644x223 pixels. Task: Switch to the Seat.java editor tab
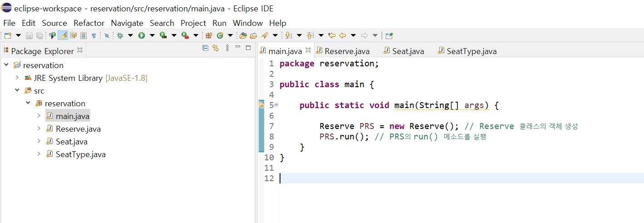tap(404, 51)
